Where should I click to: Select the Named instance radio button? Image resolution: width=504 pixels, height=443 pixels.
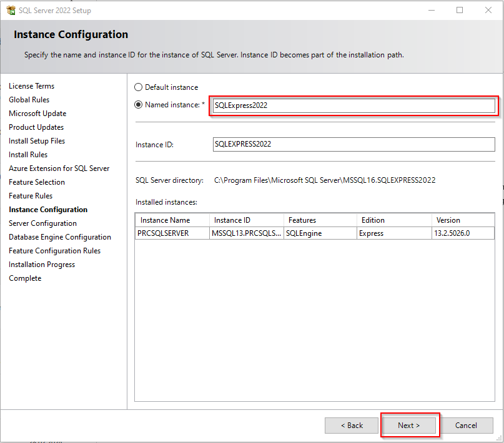click(139, 105)
